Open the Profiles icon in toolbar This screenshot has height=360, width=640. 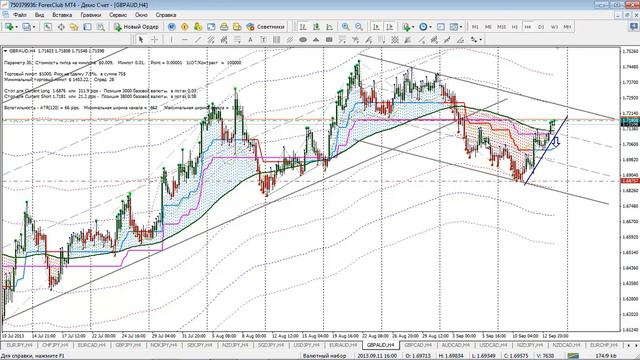(x=27, y=27)
